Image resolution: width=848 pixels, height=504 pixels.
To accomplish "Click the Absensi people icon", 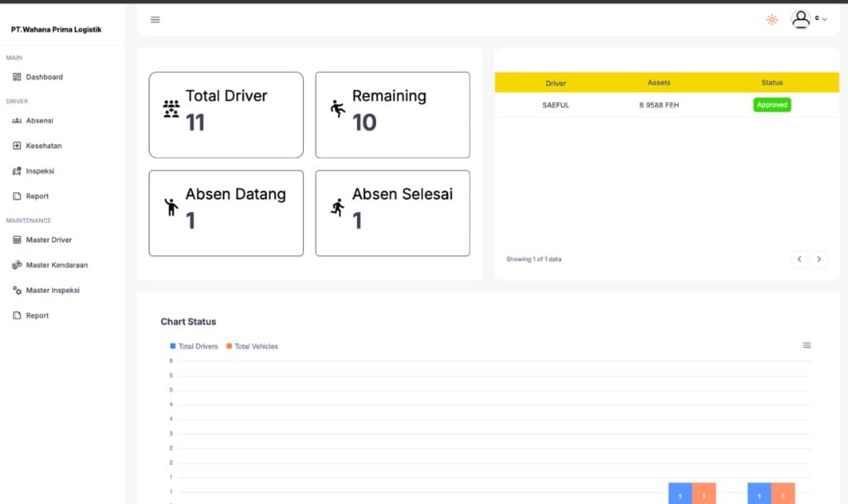I will tap(17, 121).
